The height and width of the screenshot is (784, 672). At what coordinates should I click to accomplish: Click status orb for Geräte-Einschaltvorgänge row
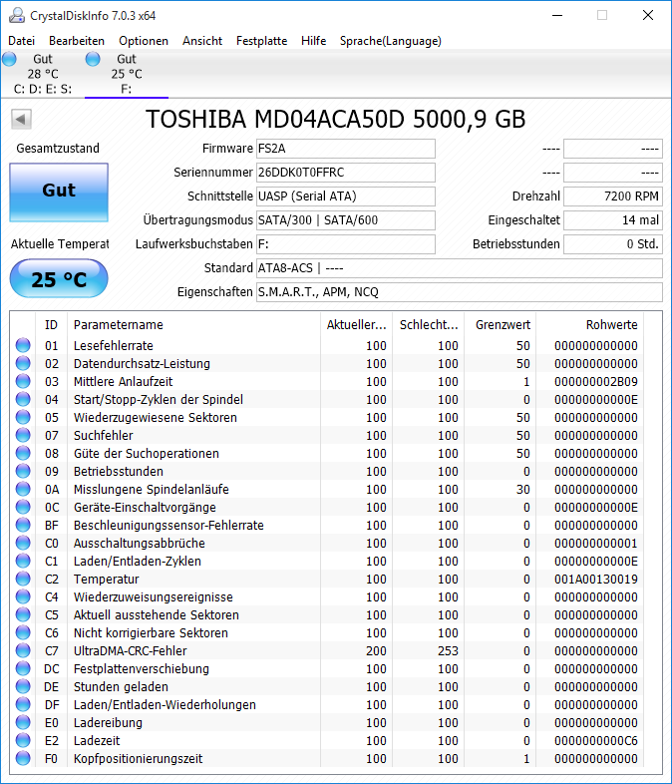[x=23, y=508]
